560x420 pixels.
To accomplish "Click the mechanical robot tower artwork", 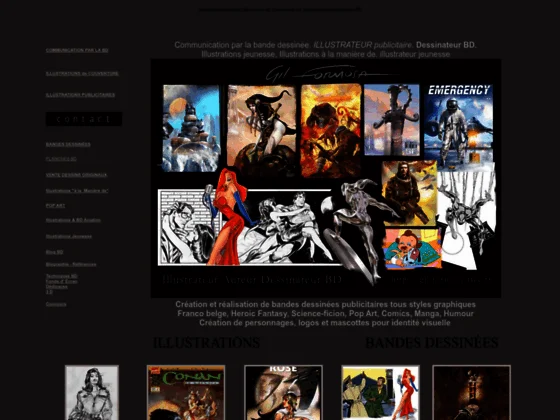I will click(x=392, y=120).
